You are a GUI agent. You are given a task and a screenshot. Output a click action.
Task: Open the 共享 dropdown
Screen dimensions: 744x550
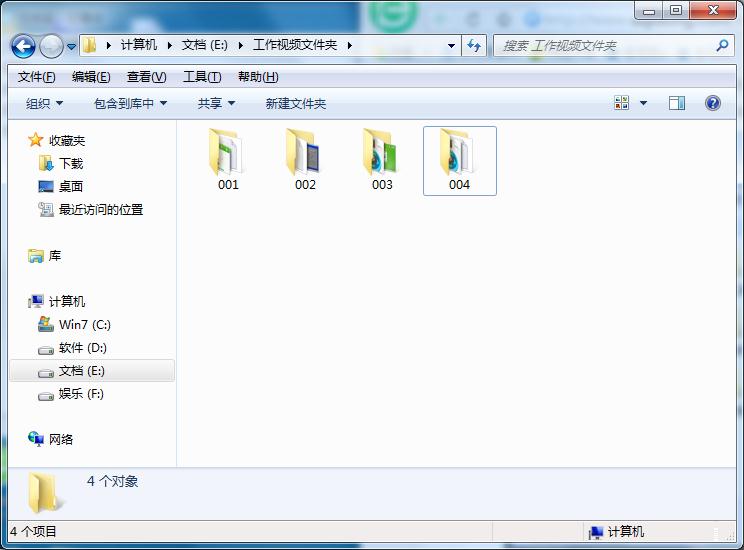(216, 103)
